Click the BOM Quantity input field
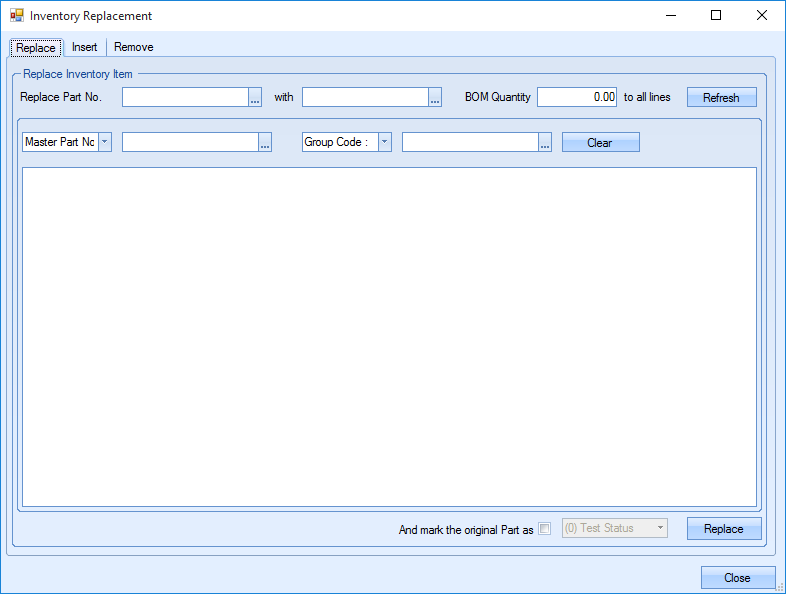This screenshot has height=594, width=786. click(577, 98)
